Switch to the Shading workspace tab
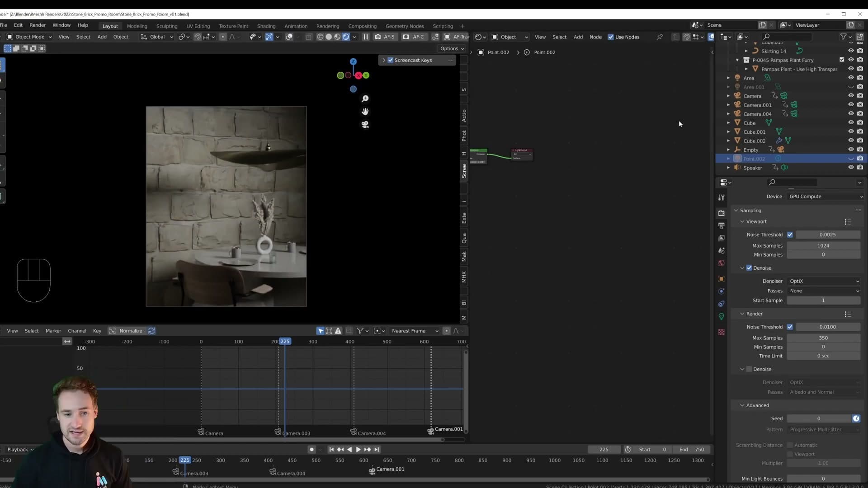 (266, 26)
